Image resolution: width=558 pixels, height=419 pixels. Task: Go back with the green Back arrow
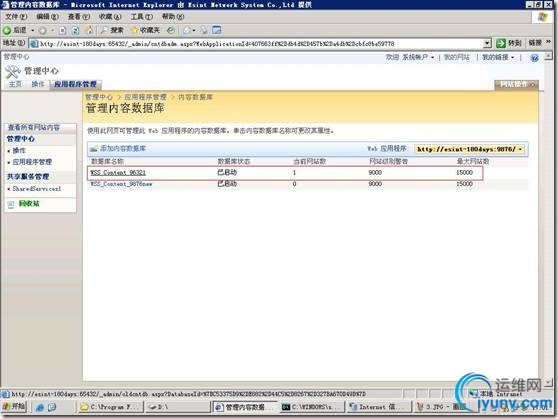tap(14, 30)
